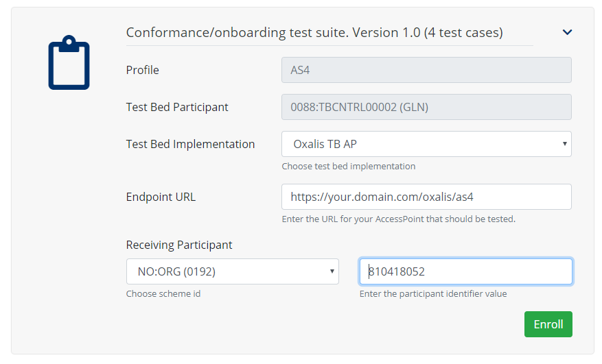This screenshot has height=364, width=602.
Task: Click 'Enter the participant identifier value' hint
Action: pos(433,294)
